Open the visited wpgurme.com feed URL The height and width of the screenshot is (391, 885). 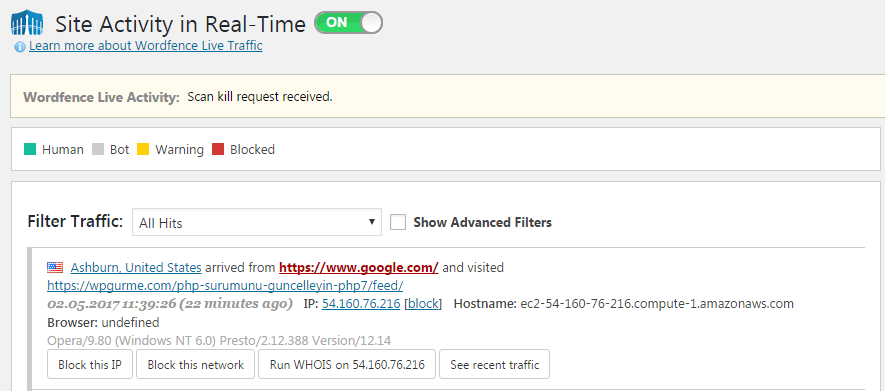225,285
